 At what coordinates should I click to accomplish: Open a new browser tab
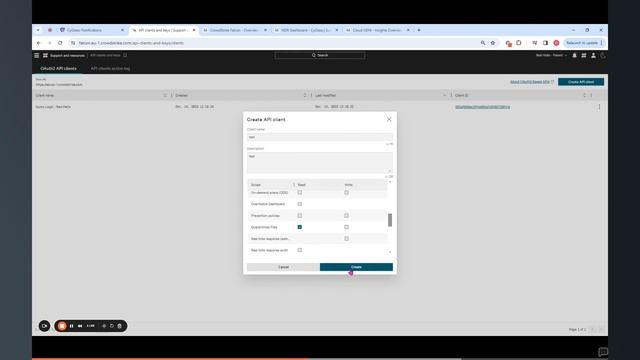coord(419,30)
